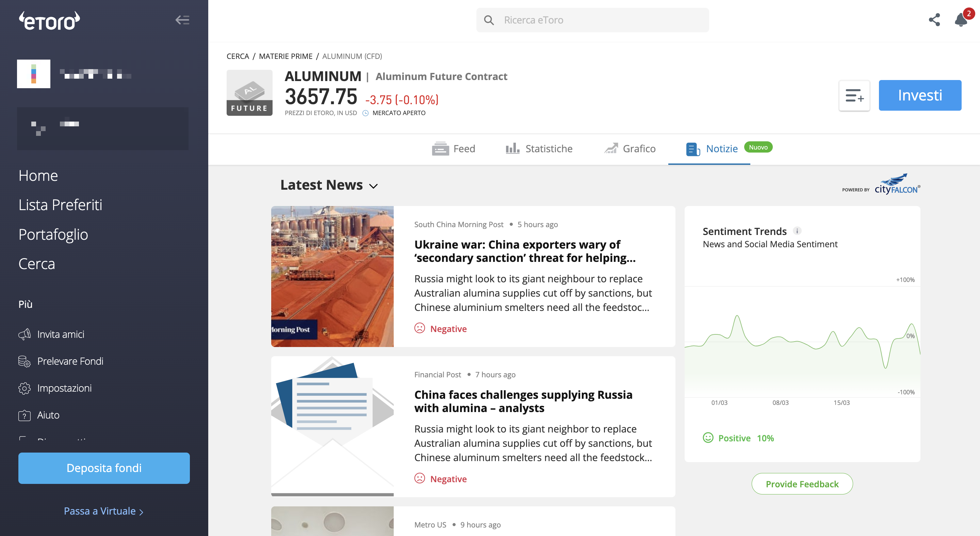Add Aluminum to watchlist via list-plus icon
This screenshot has width=980, height=536.
tap(854, 96)
